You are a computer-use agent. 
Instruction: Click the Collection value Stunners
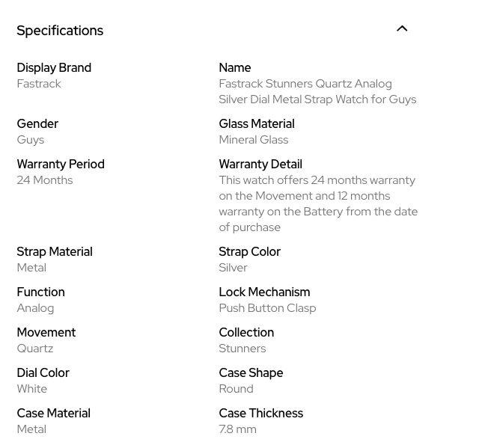tap(242, 349)
